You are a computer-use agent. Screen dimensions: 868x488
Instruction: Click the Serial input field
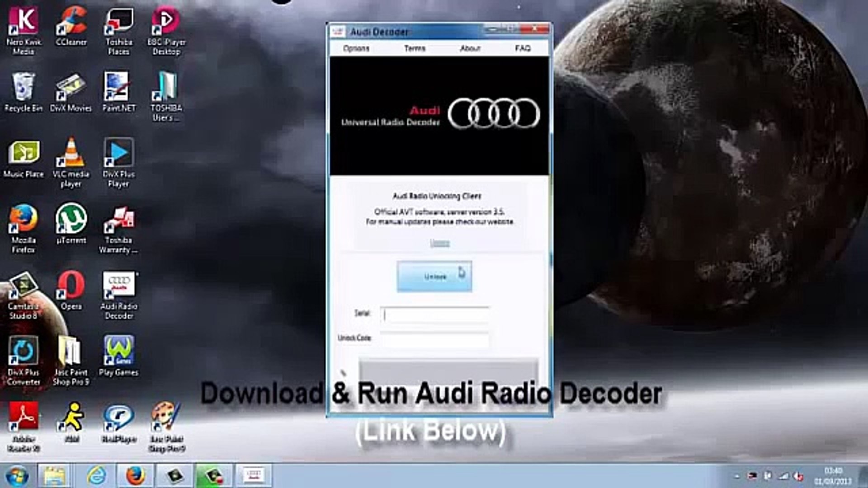(435, 314)
